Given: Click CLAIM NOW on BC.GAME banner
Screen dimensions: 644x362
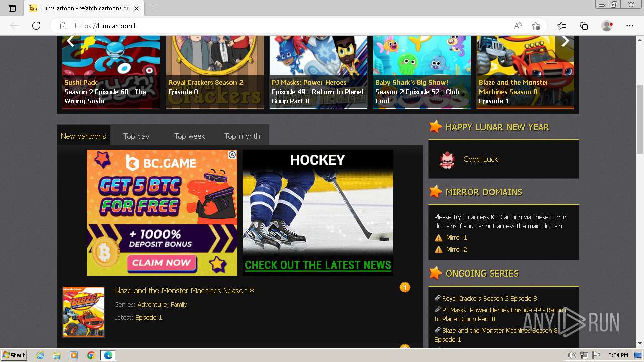Looking at the screenshot, I should [162, 262].
